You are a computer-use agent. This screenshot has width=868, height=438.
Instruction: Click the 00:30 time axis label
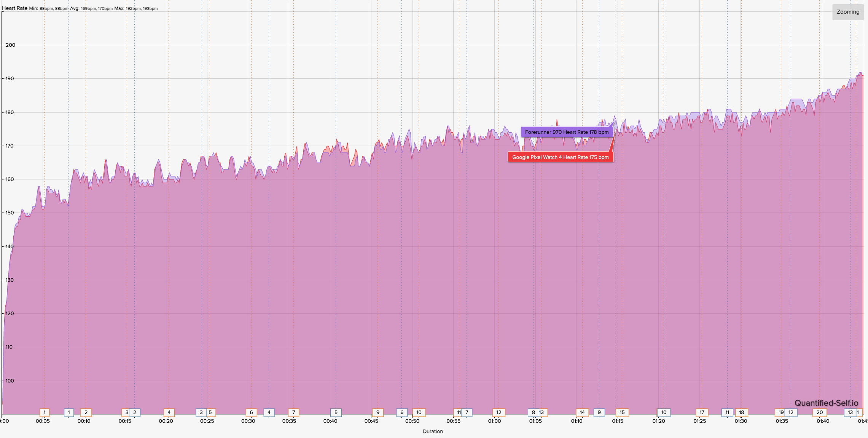coord(248,421)
